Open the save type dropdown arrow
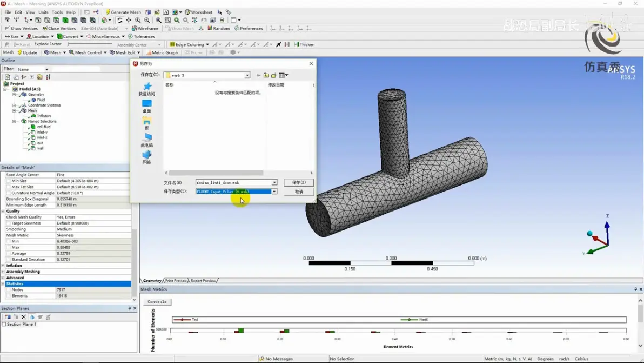The width and height of the screenshot is (644, 363). pos(274,192)
